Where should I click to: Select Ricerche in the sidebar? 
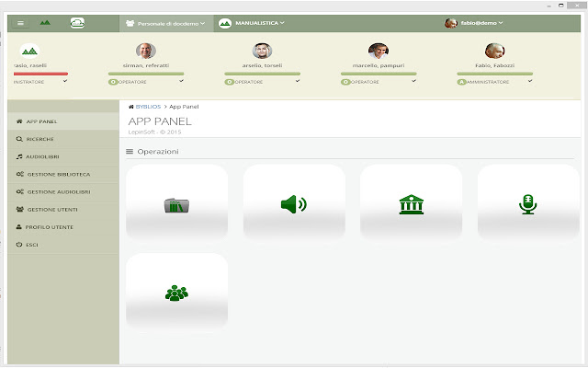40,139
